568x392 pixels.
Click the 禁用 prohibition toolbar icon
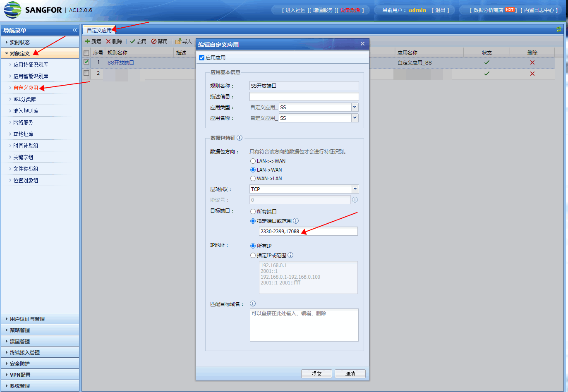[x=154, y=41]
